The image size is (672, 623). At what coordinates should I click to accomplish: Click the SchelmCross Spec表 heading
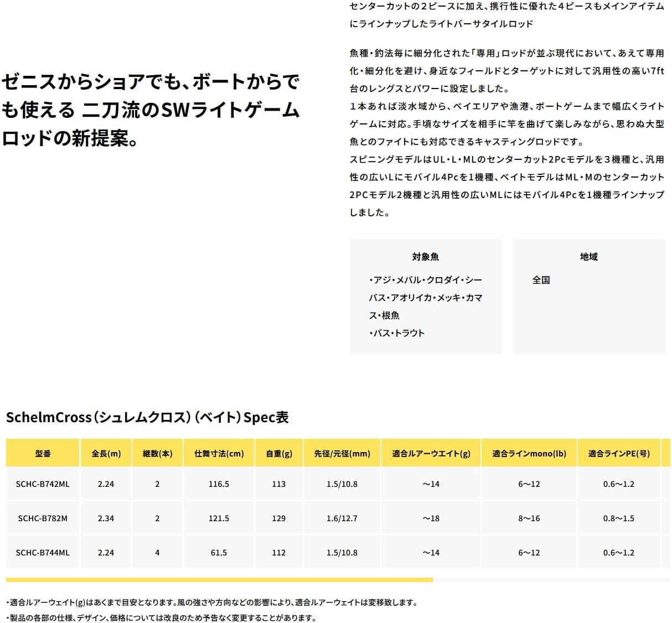click(x=147, y=417)
